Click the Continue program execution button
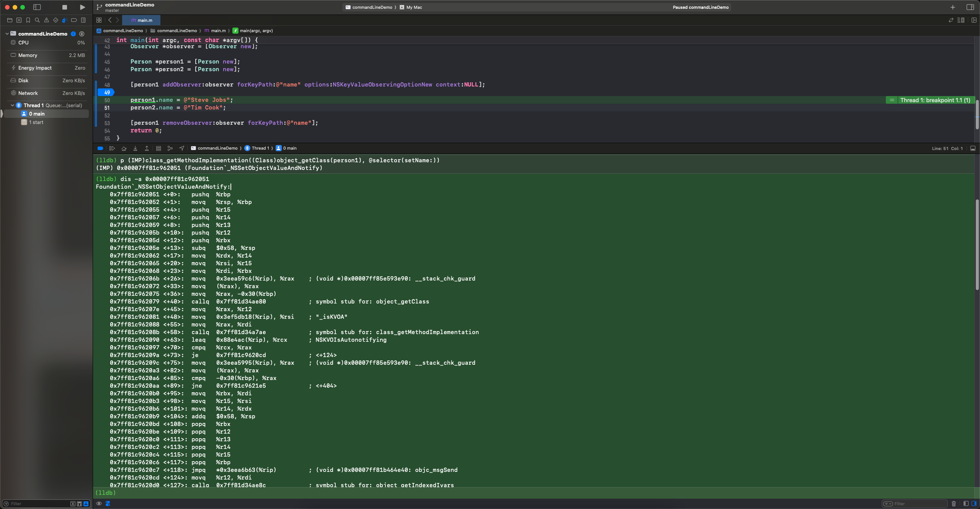Screen dimensions: 980x509 click(x=112, y=148)
